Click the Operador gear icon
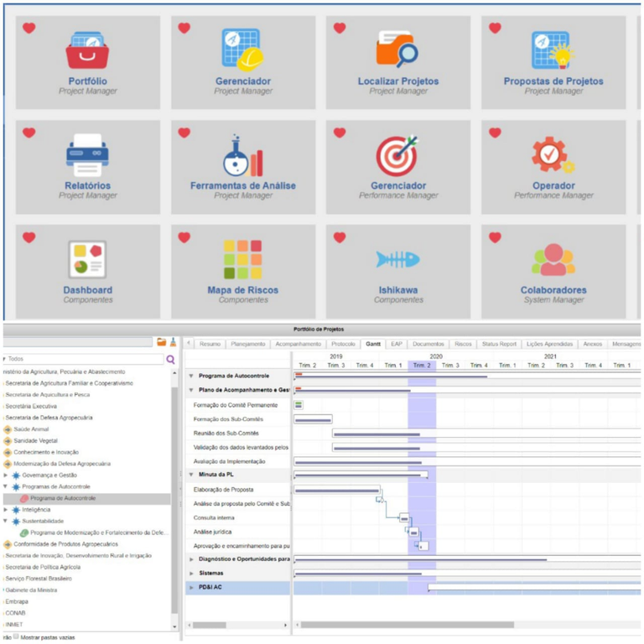644x644 pixels. [553, 155]
